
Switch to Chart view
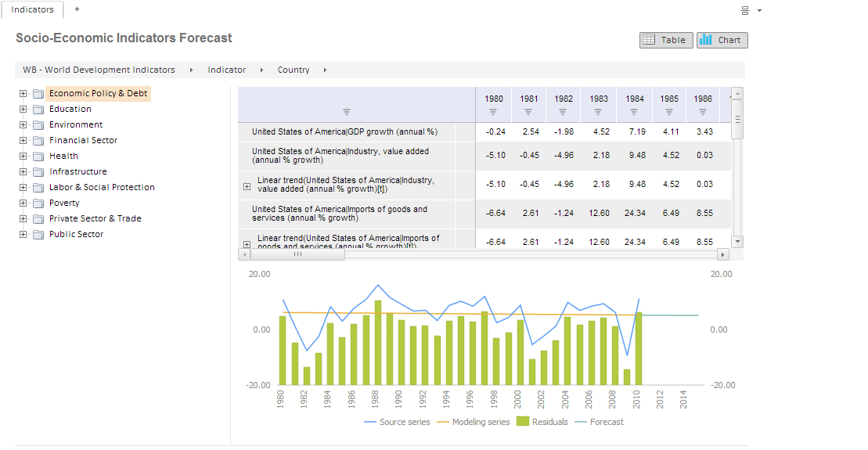[722, 40]
